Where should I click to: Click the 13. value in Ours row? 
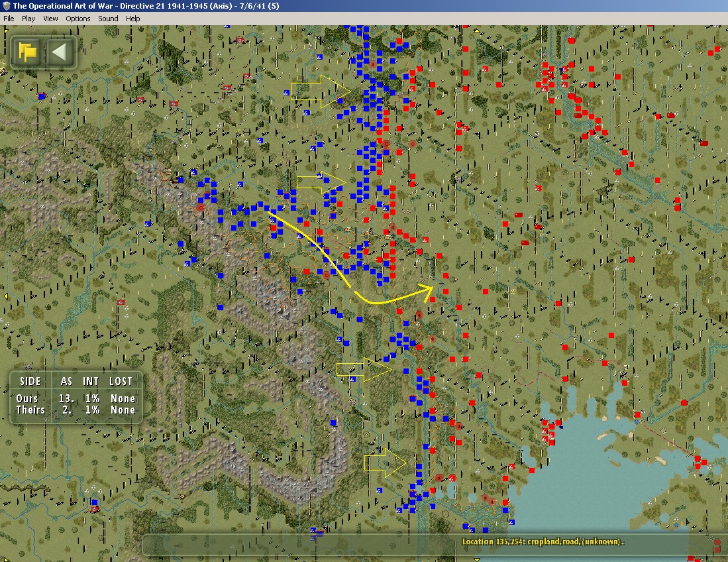pos(66,398)
